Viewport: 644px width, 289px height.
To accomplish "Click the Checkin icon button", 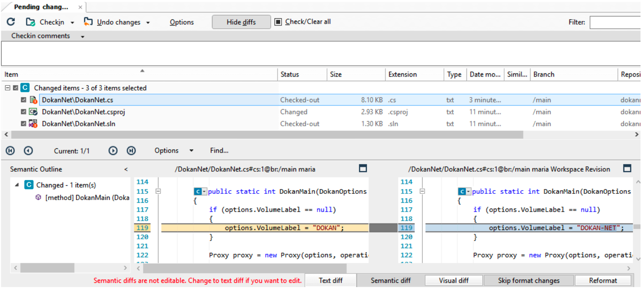I will [30, 22].
